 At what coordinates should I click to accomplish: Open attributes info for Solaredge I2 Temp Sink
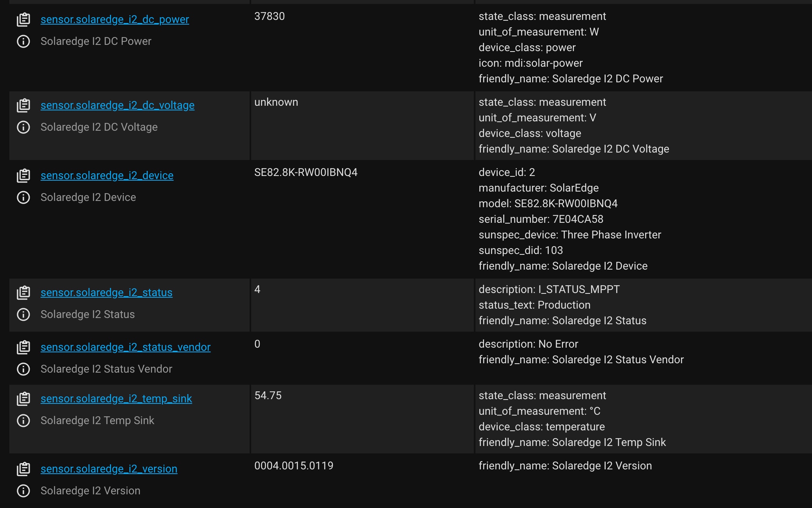click(x=24, y=421)
